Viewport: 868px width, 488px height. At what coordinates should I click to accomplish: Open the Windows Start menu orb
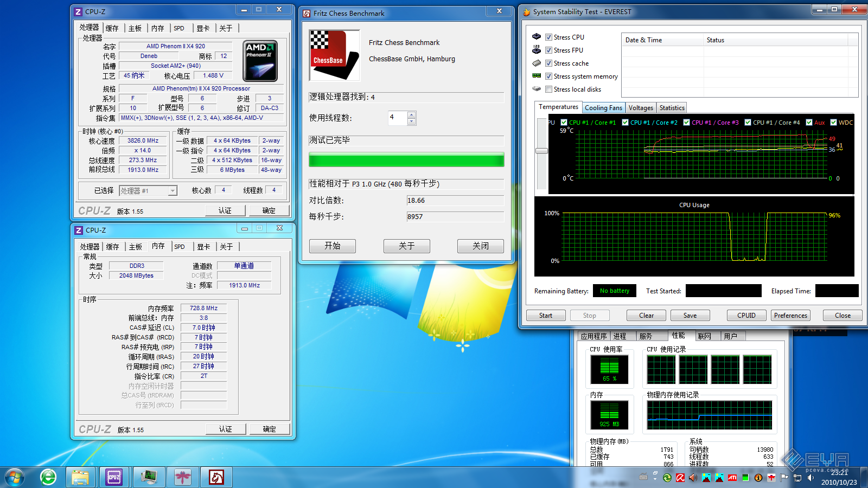(15, 477)
